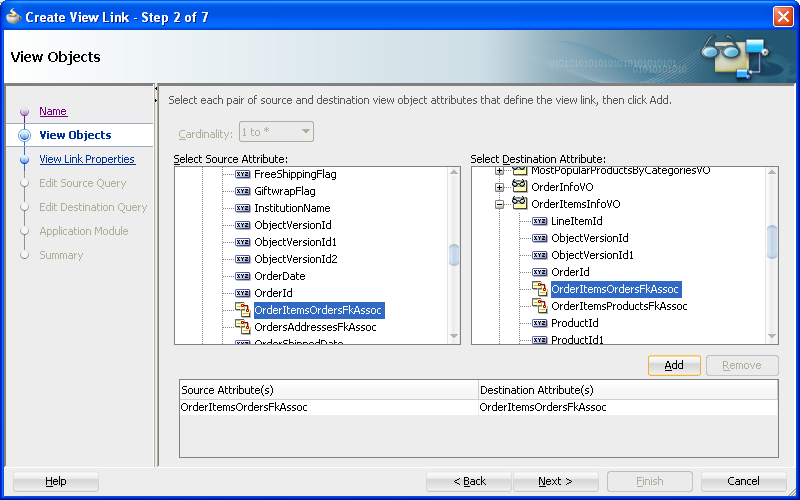Click the source ObjectVersionId attribute icon
Screen dimensions: 800x500
[x=242, y=225]
